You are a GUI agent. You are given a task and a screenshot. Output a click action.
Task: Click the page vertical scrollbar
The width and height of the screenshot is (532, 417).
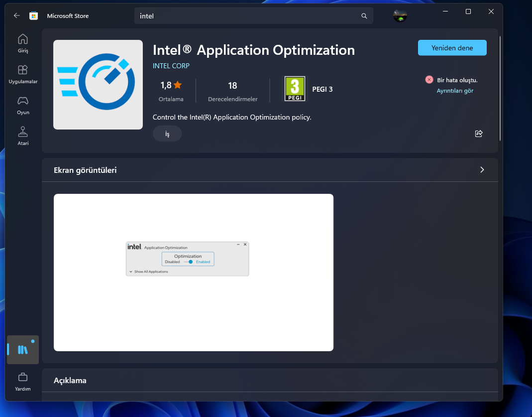500,88
